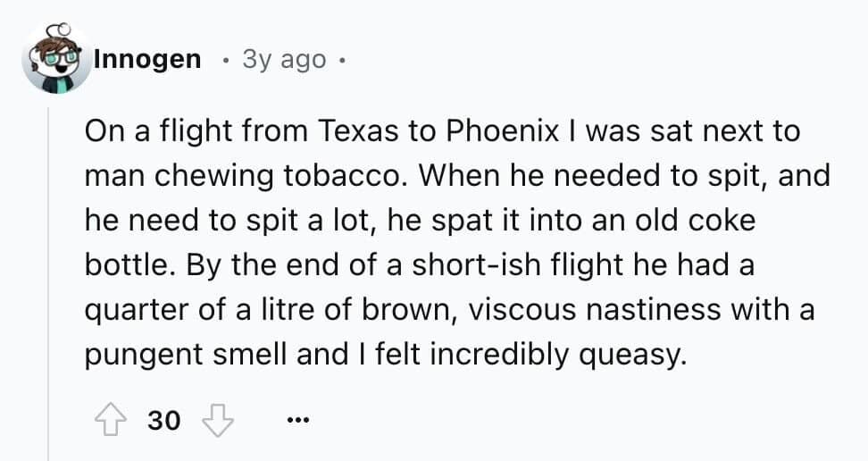This screenshot has height=461, width=868.
Task: Click the vote count showing 30
Action: point(163,418)
